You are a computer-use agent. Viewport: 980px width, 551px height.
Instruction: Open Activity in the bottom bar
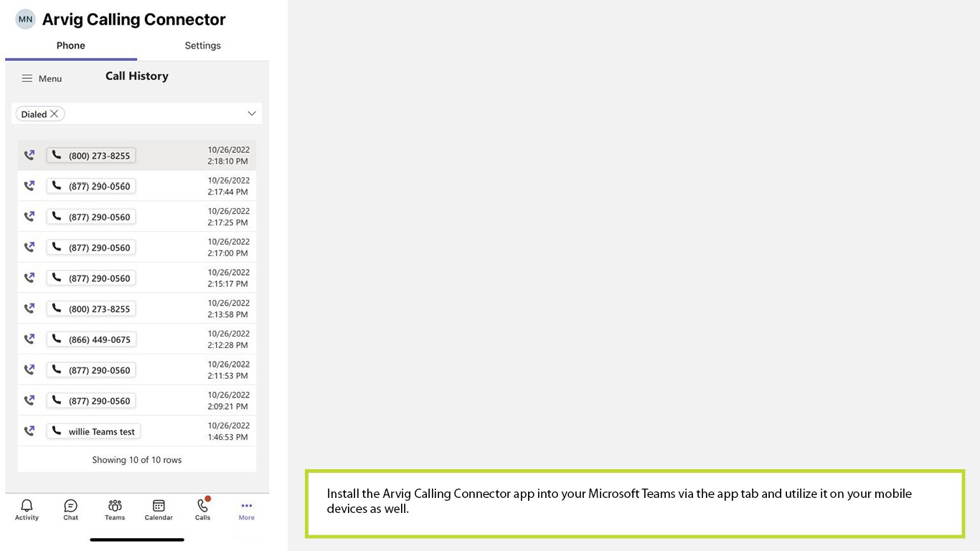(x=27, y=509)
